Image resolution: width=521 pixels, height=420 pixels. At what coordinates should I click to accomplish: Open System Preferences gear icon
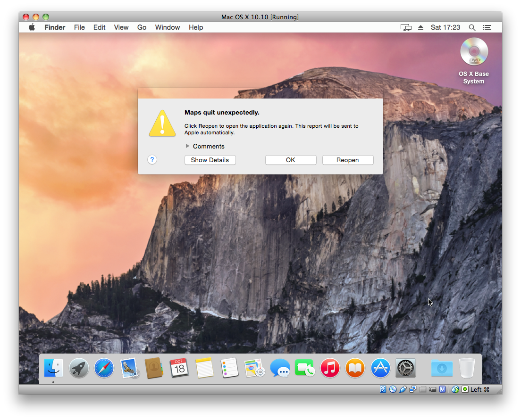[x=405, y=368]
